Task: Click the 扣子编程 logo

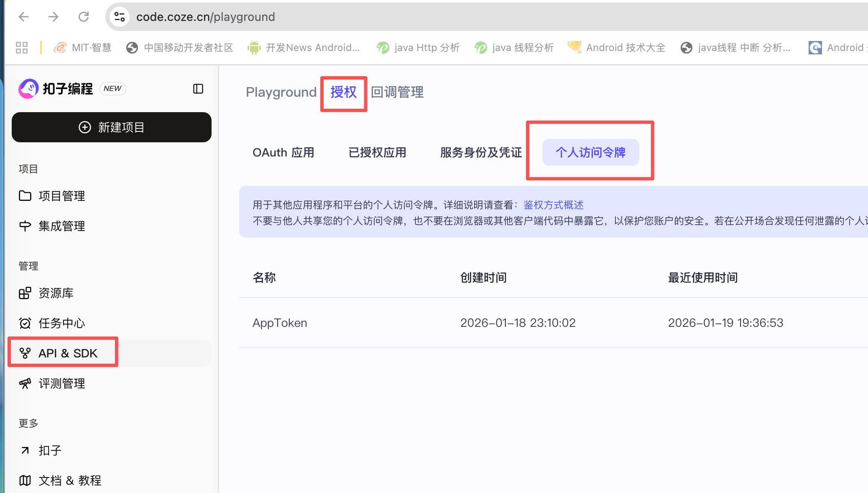Action: point(56,88)
